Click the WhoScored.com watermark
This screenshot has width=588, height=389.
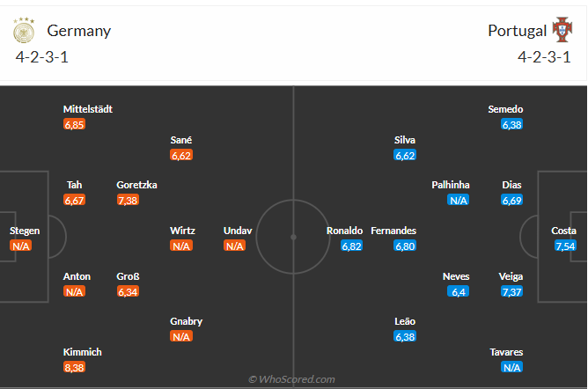[292, 379]
